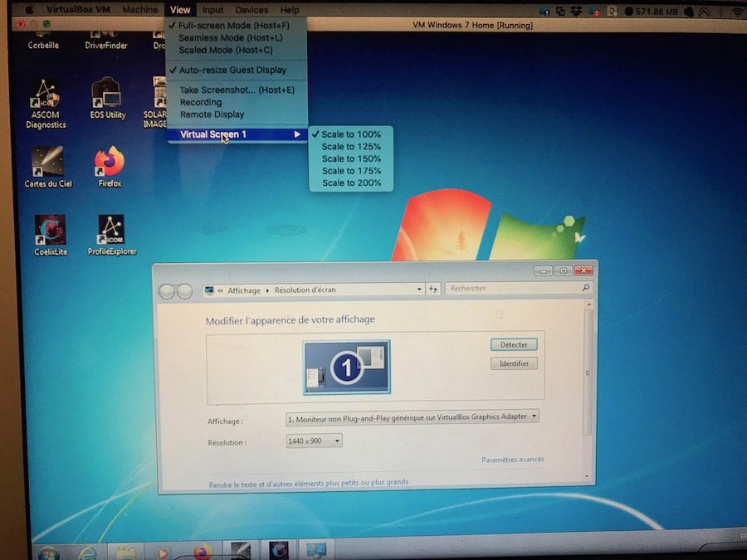Open the Devices menu
The width and height of the screenshot is (747, 560).
[x=251, y=10]
